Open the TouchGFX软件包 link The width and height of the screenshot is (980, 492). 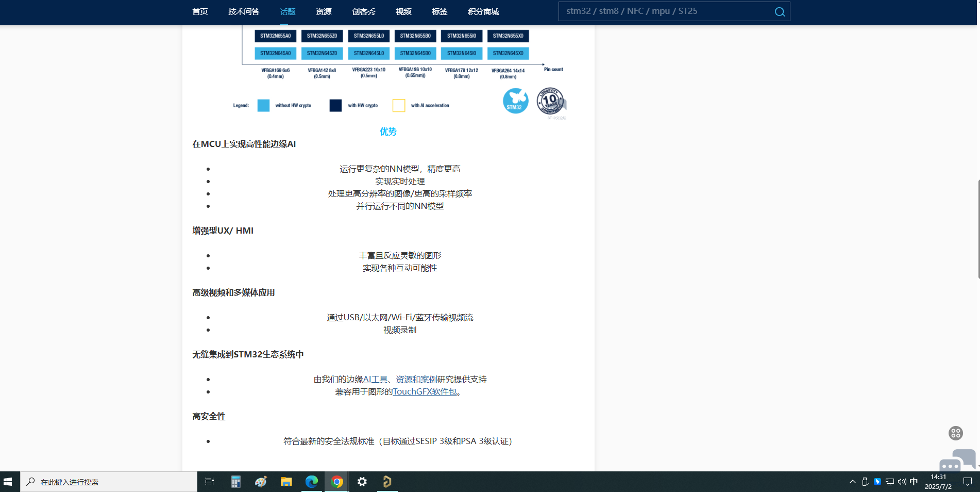click(x=425, y=391)
